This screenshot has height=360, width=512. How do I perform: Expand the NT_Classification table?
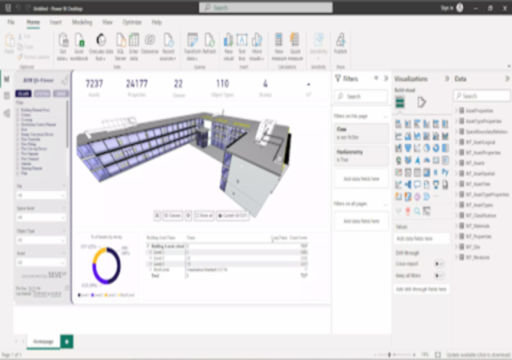pos(457,215)
